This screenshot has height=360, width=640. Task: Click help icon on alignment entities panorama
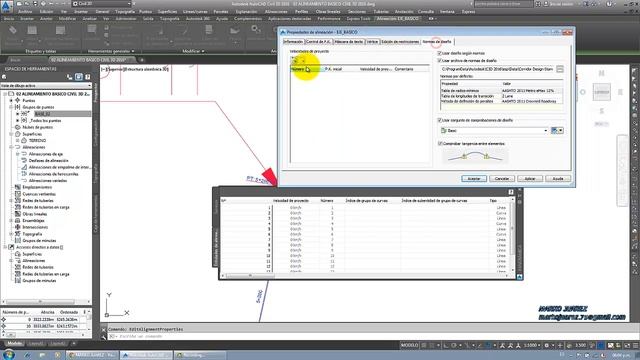coord(511,192)
